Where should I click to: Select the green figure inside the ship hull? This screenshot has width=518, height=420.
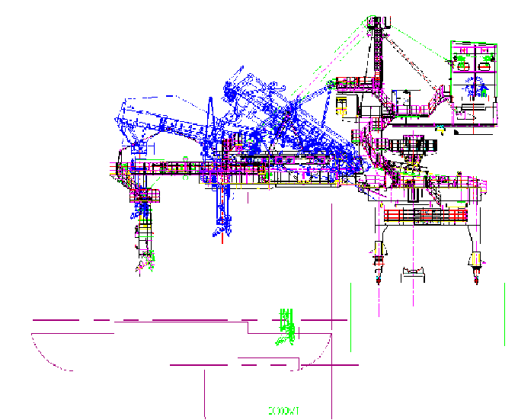(286, 326)
